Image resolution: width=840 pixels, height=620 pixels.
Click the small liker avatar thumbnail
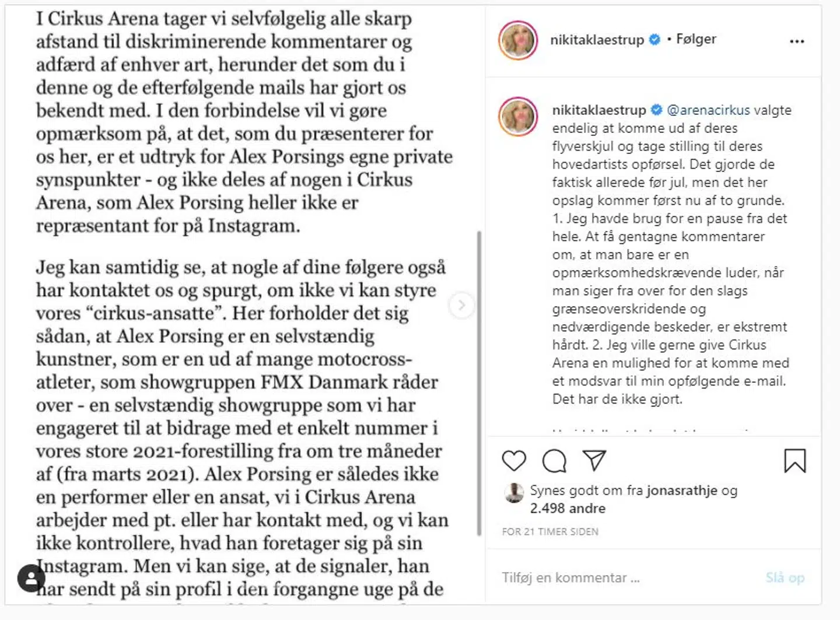tap(514, 493)
